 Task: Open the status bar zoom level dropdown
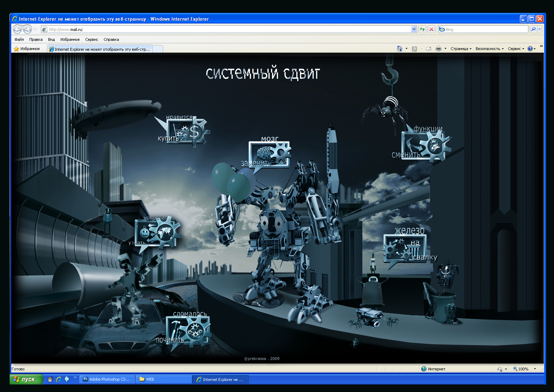[x=535, y=369]
